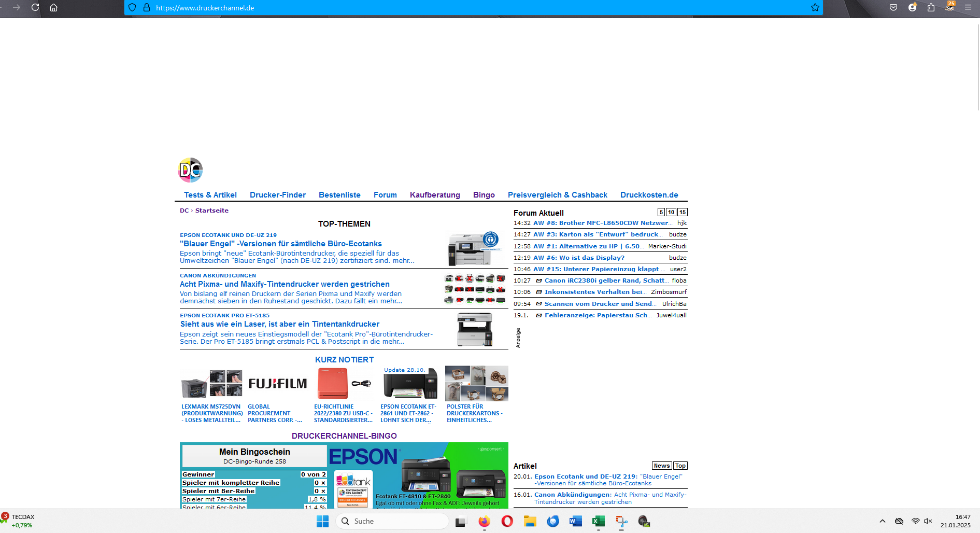Open the Wi-Fi network tray icon

click(916, 521)
